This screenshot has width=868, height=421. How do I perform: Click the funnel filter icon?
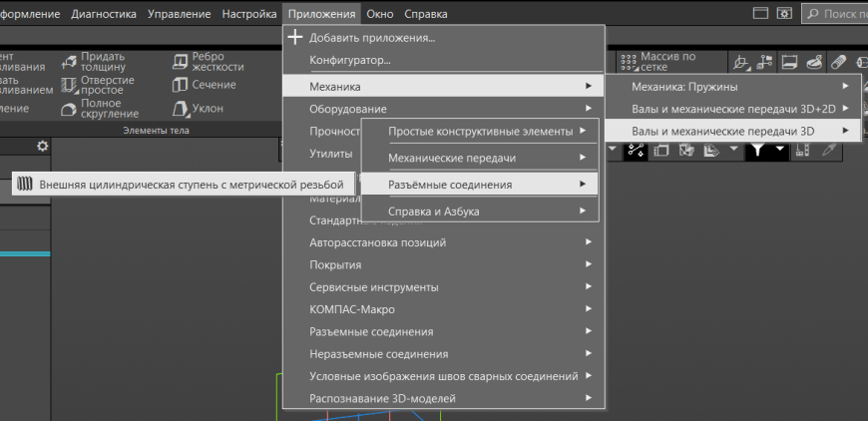coord(759,150)
